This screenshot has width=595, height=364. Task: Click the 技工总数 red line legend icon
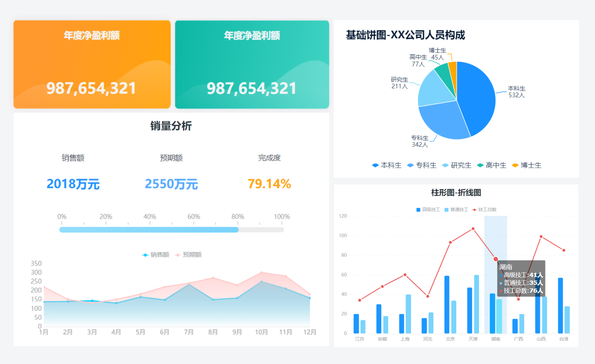tap(474, 210)
